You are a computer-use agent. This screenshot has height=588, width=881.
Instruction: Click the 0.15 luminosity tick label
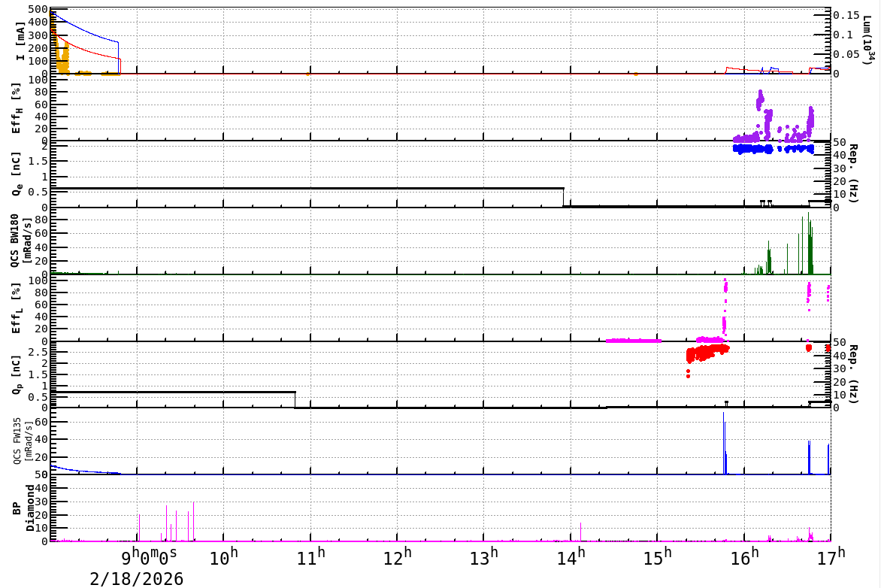point(846,15)
